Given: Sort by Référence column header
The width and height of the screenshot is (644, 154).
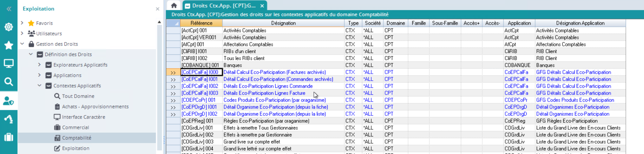Looking at the screenshot, I should click(201, 23).
